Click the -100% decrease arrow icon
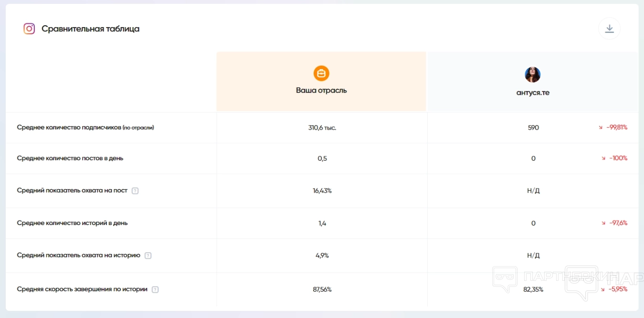 603,158
